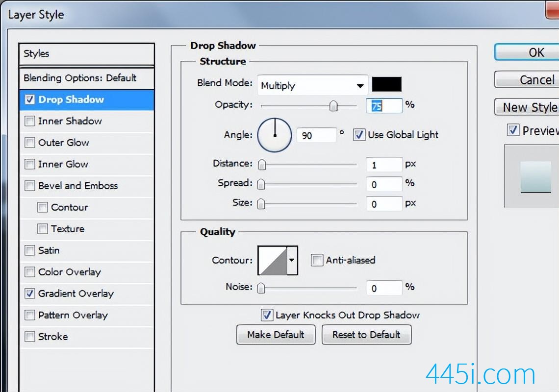Click the Cancel button

(x=527, y=79)
